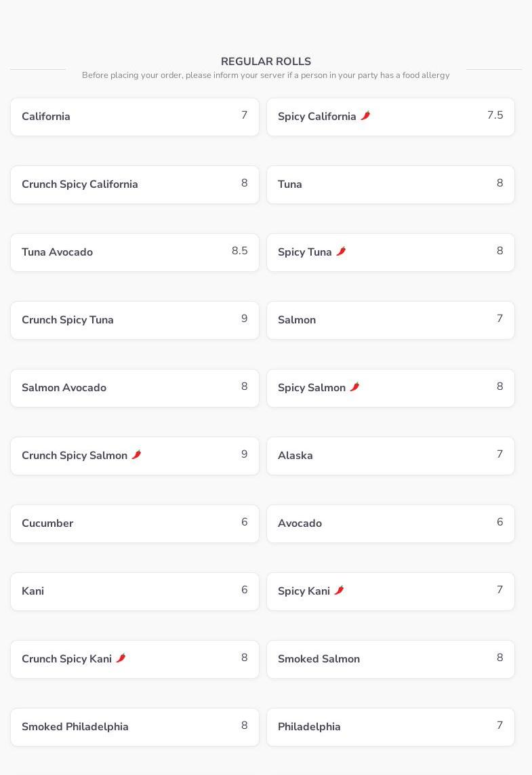Select the Smoked Philadelphia roll

tap(134, 727)
